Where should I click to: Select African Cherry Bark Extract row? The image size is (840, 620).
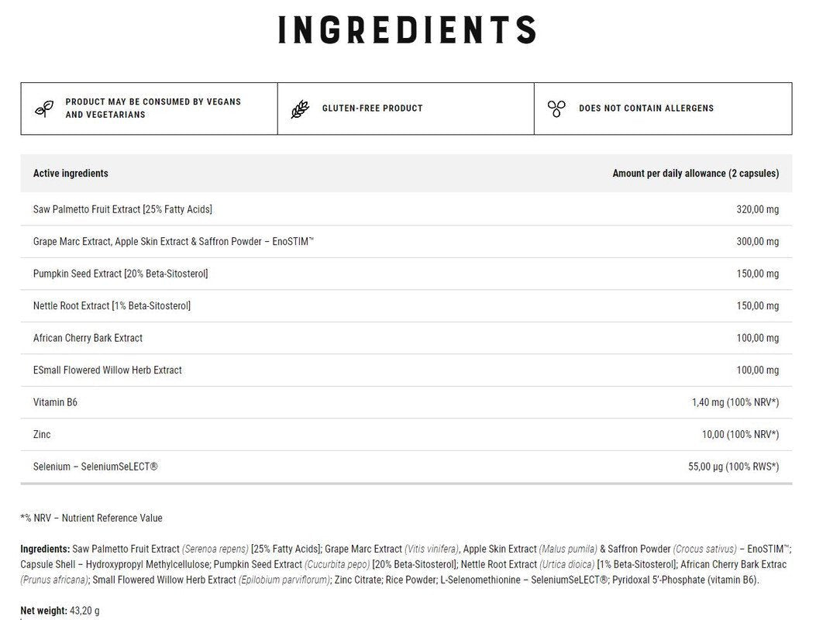88,338
